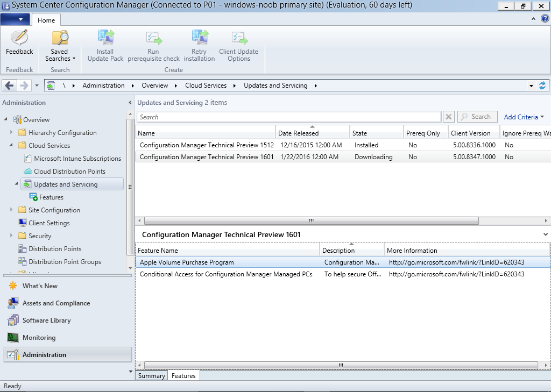Open Microsoft Intune Subscriptions node
551x392 pixels.
[x=77, y=159]
